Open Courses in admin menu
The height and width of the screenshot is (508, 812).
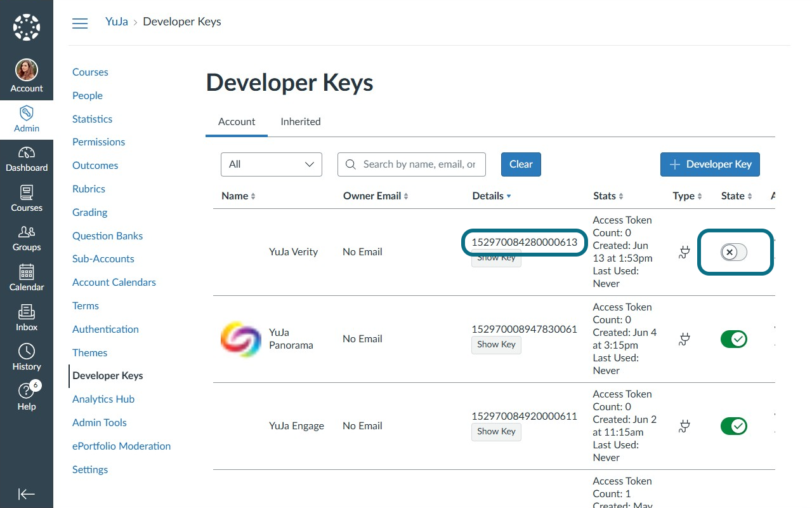pyautogui.click(x=90, y=72)
